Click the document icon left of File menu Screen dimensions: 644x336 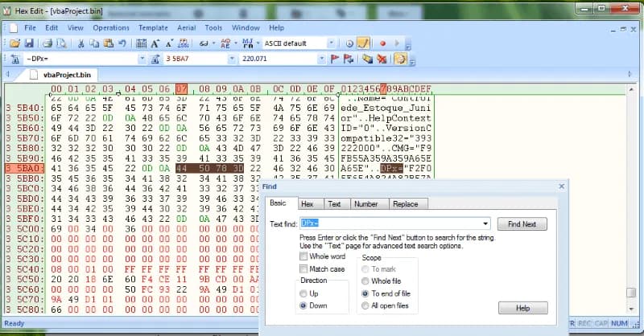point(14,28)
